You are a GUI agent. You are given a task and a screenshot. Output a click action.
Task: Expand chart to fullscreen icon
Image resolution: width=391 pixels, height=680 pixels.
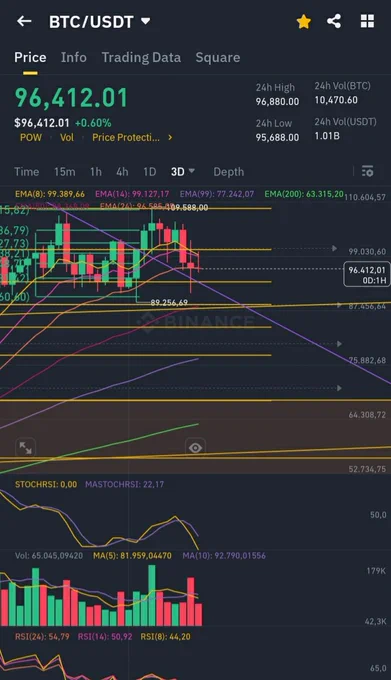(x=25, y=448)
